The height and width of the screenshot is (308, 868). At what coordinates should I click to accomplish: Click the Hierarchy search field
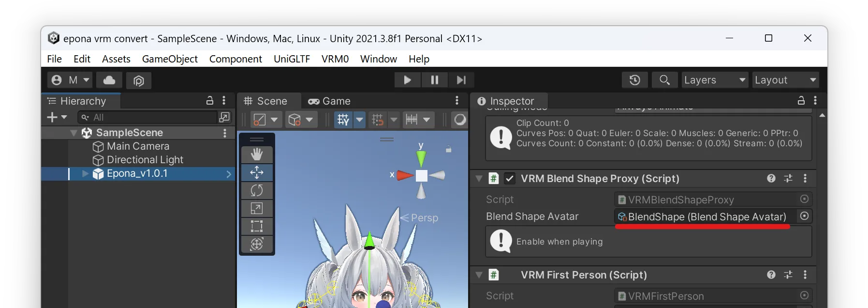[147, 117]
